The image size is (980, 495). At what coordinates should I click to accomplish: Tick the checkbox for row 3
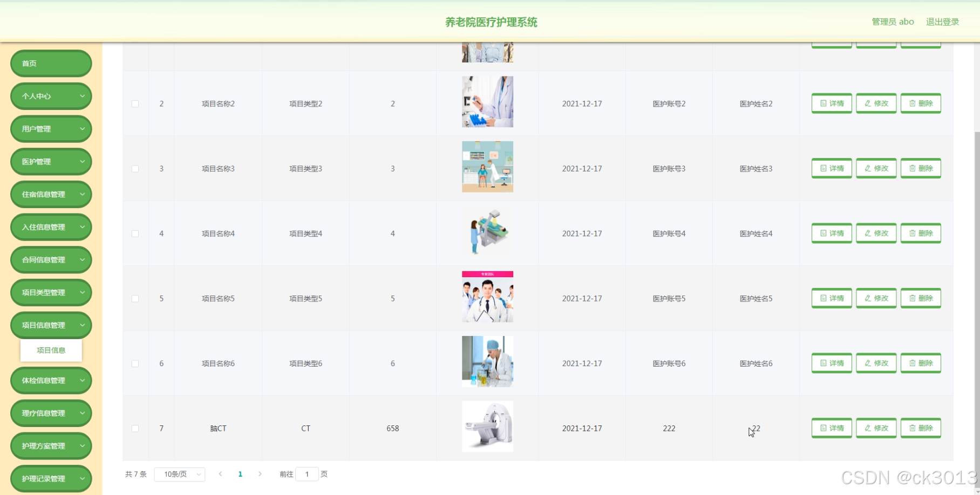(135, 169)
